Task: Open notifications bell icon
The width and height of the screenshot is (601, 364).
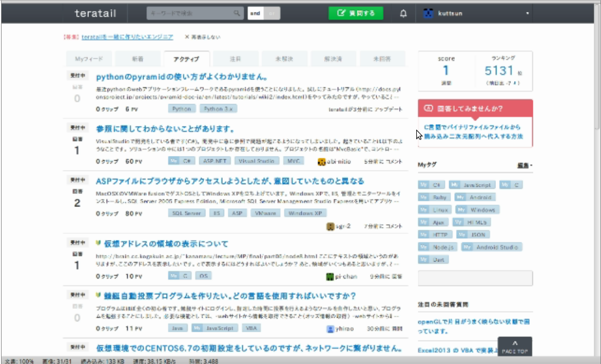Action: [x=403, y=14]
